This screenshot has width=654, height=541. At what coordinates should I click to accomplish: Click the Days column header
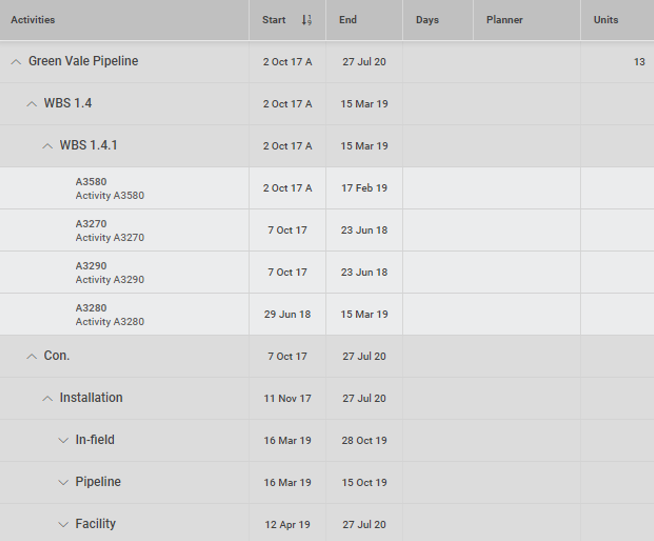click(427, 20)
